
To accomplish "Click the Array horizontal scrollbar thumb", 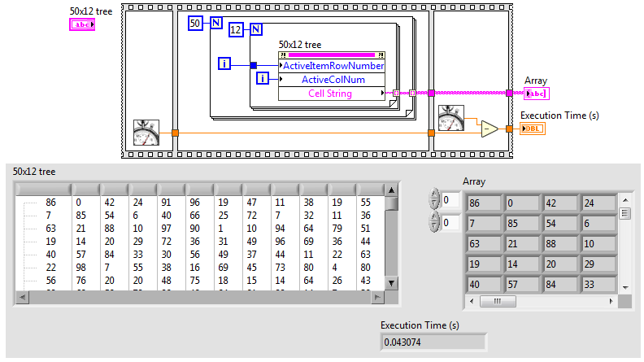I will pos(498,301).
